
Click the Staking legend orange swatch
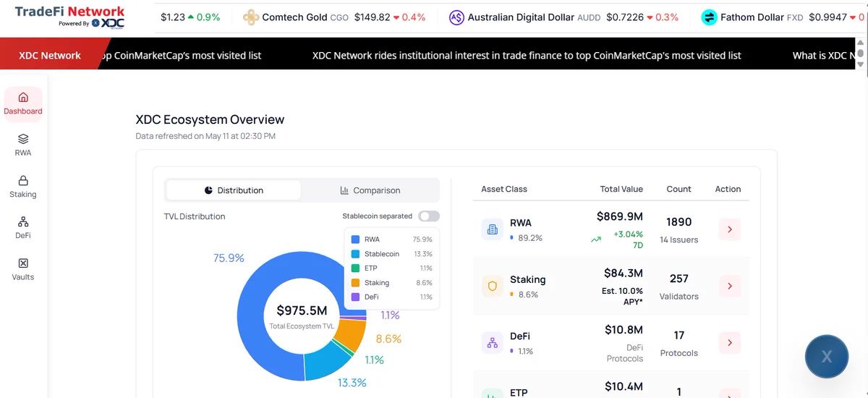(355, 283)
